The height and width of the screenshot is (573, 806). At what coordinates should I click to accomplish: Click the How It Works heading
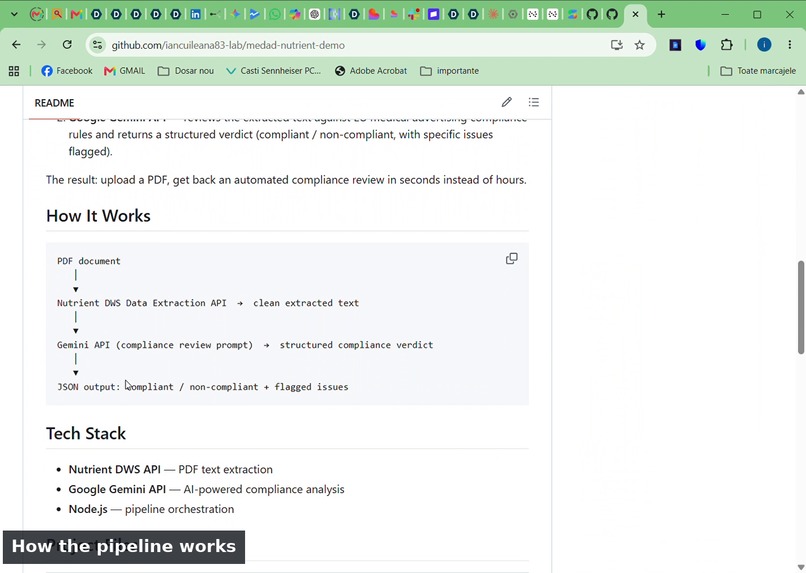pos(98,216)
